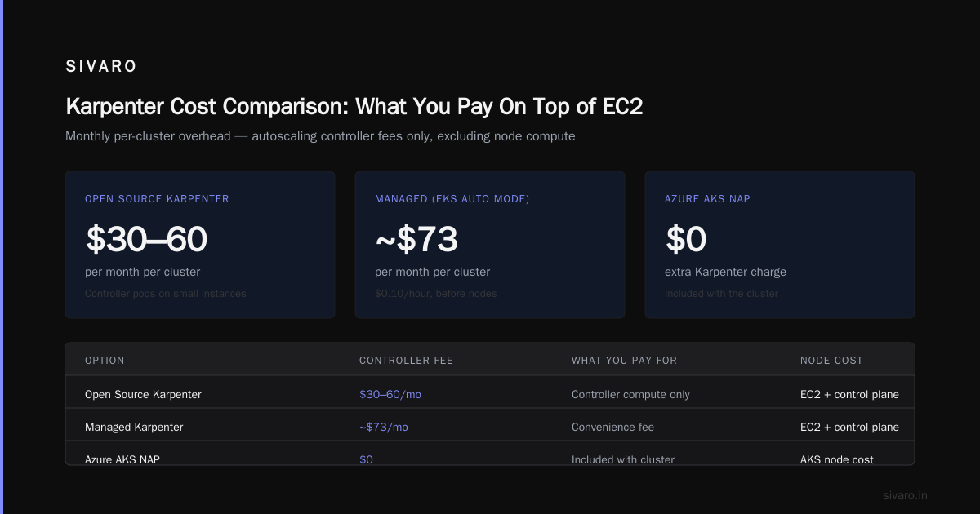Click the monthly per-cluster overhead subtitle

[320, 136]
